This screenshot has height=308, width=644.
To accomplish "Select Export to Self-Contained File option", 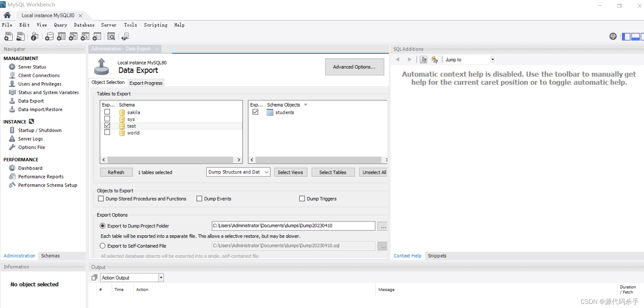I will pos(102,245).
